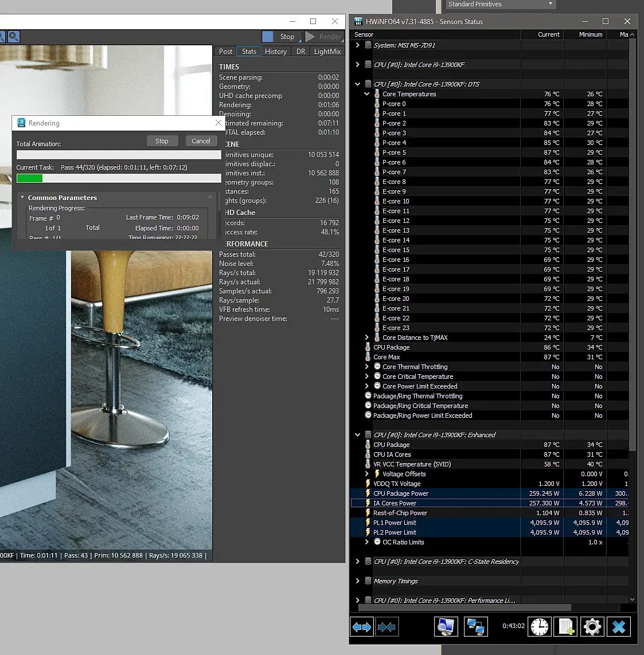Open HWiNFO sensor settings with the gear icon

pyautogui.click(x=592, y=627)
